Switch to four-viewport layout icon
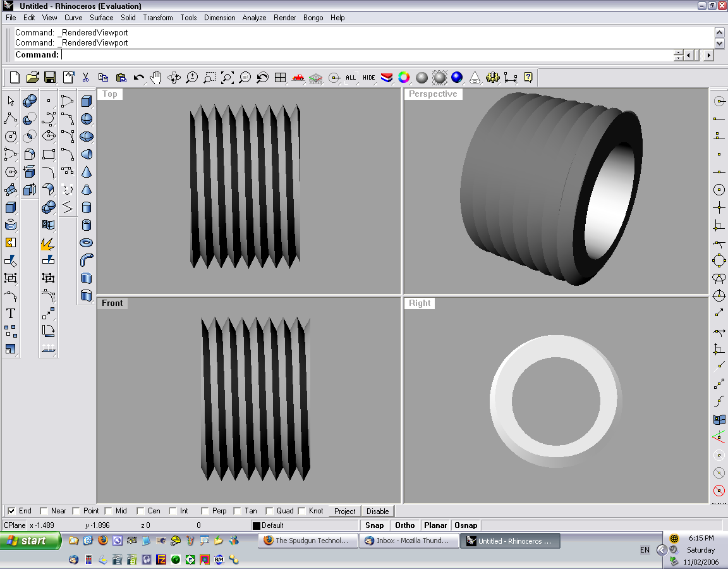This screenshot has height=569, width=728. coord(281,78)
